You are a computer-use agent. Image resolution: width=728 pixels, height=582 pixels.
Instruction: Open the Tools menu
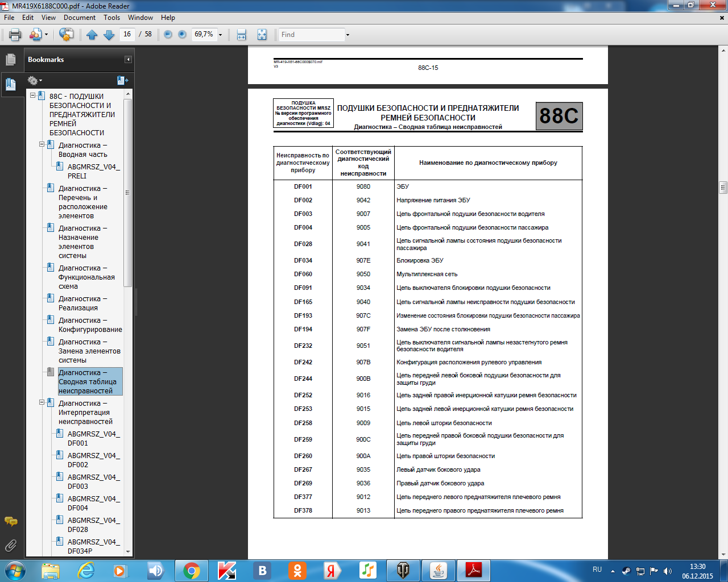[111, 18]
